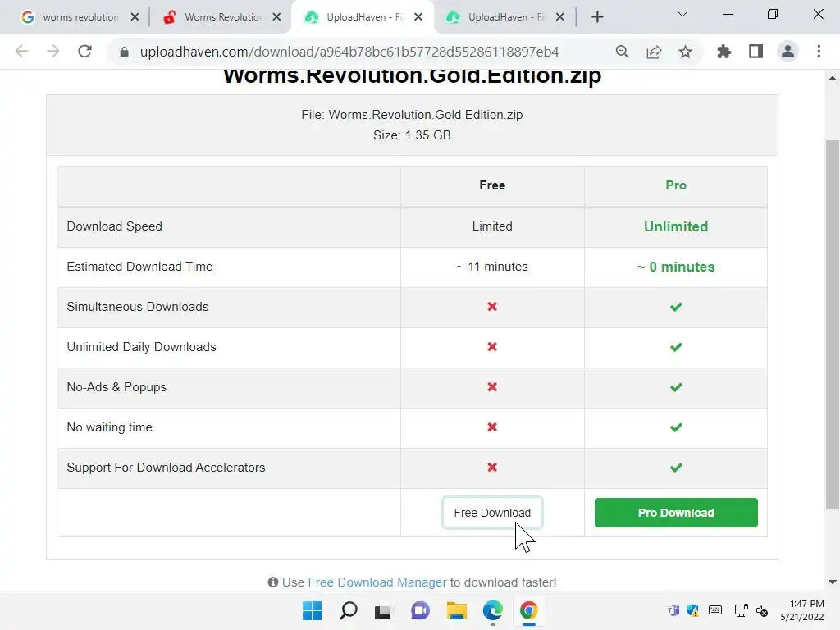Switch to the Google worms revolution tab
Viewport: 840px width, 630px height.
80,17
